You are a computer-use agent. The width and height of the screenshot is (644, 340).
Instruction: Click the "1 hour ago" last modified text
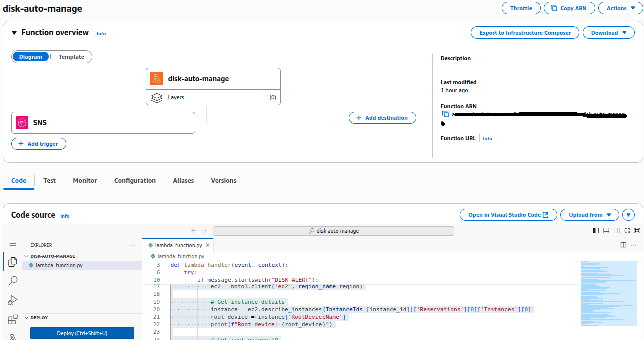pyautogui.click(x=454, y=91)
